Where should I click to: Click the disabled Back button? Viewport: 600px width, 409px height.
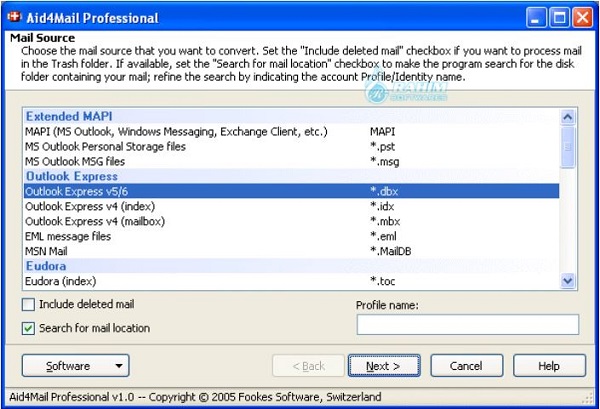pos(308,366)
